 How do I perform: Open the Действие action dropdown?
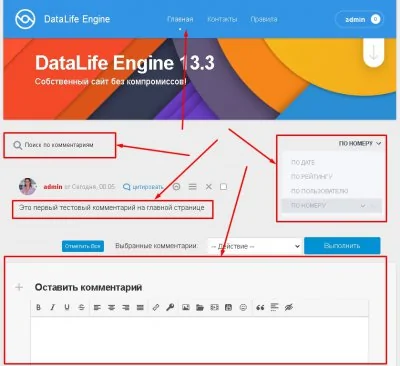click(x=255, y=246)
